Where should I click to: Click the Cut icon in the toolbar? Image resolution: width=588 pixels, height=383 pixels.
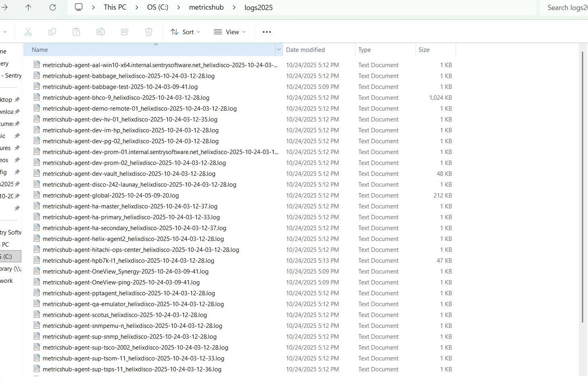[28, 31]
